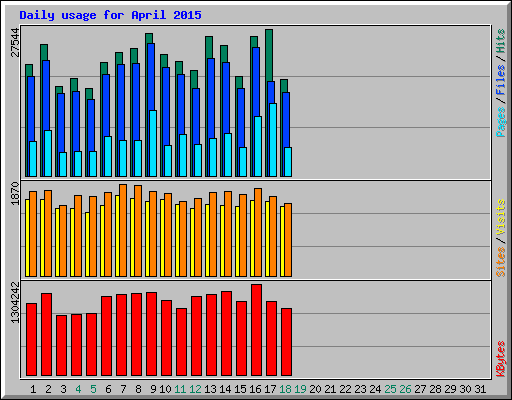Viewport: 512px width, 400px height.
Task: Click day 24 on the x-axis
Action: tap(375, 389)
